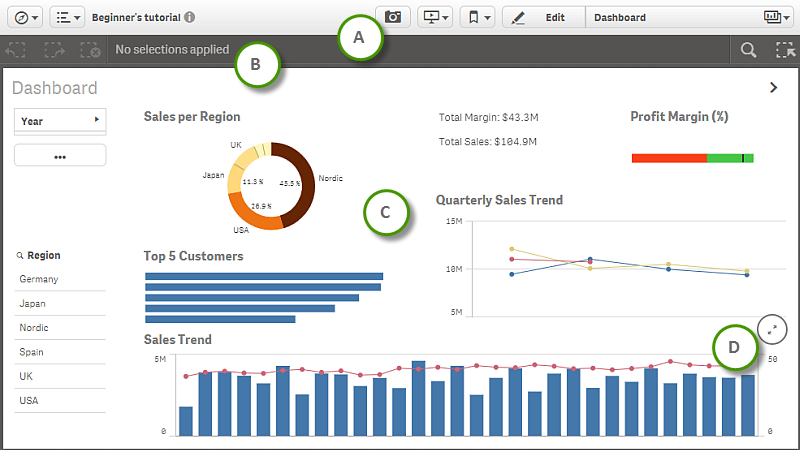Go to next sheet arrow
This screenshot has width=800, height=450.
tap(773, 88)
